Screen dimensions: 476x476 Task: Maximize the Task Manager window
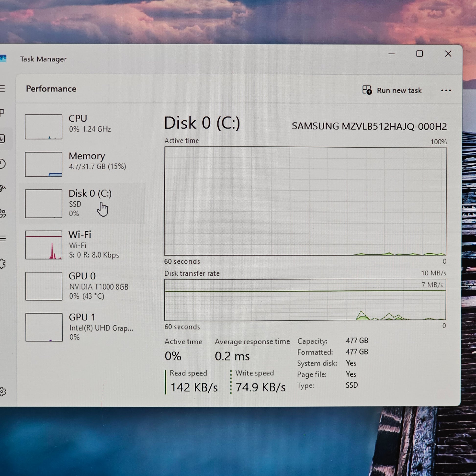point(419,54)
